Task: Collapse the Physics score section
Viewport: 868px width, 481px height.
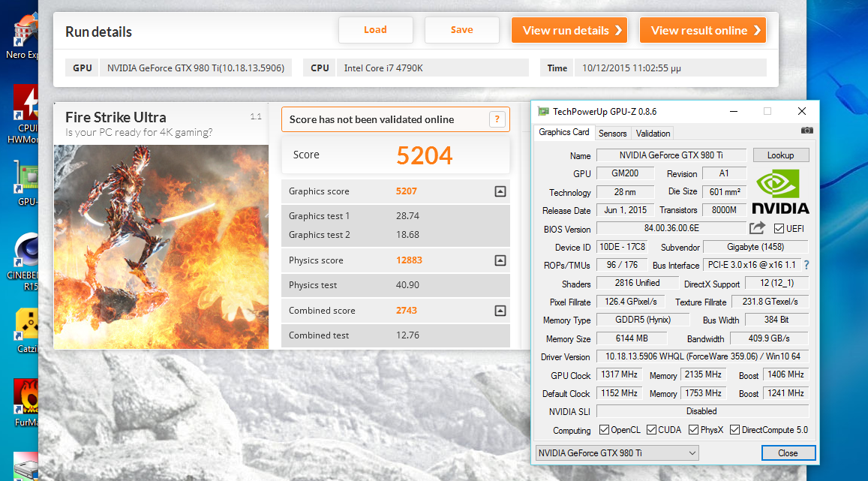Action: click(500, 260)
